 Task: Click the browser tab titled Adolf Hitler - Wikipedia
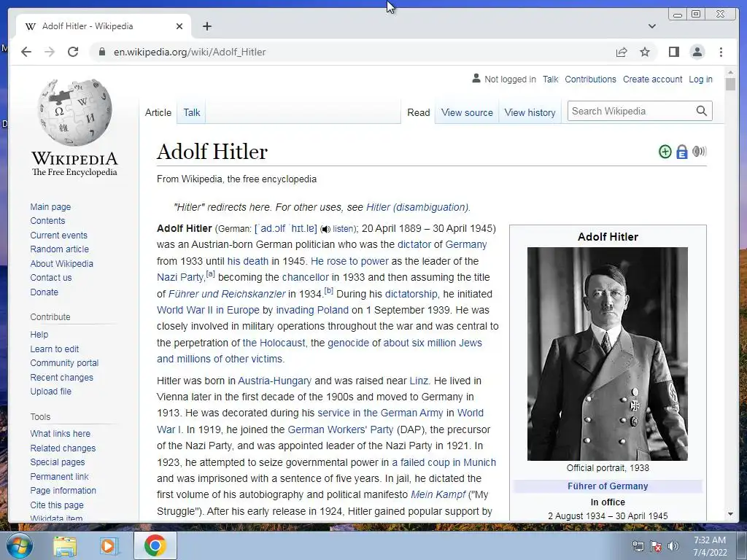tap(104, 26)
